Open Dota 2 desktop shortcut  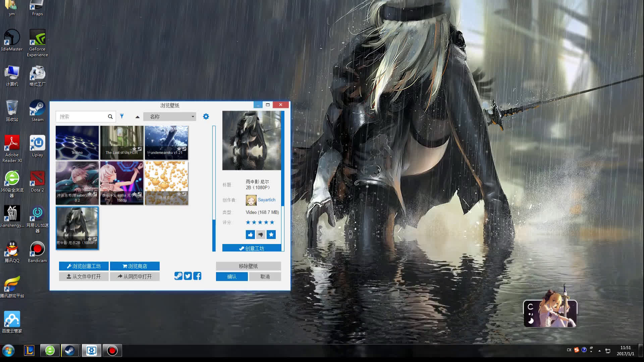click(x=37, y=181)
